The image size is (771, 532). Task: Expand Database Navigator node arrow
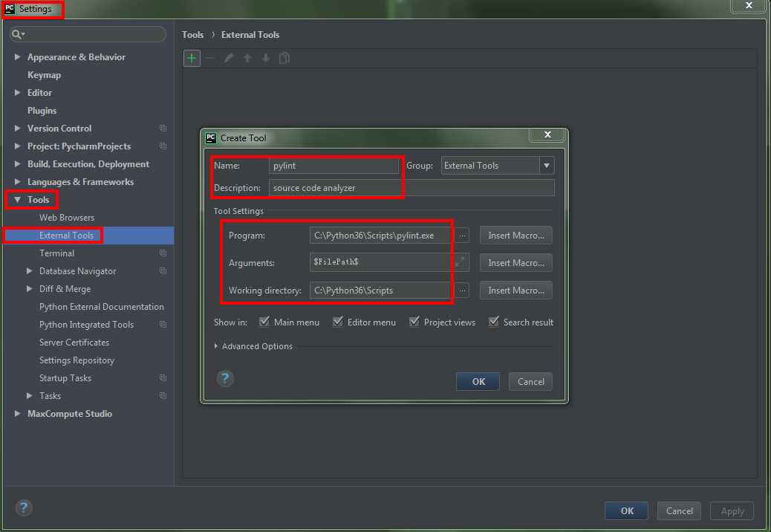coord(29,271)
